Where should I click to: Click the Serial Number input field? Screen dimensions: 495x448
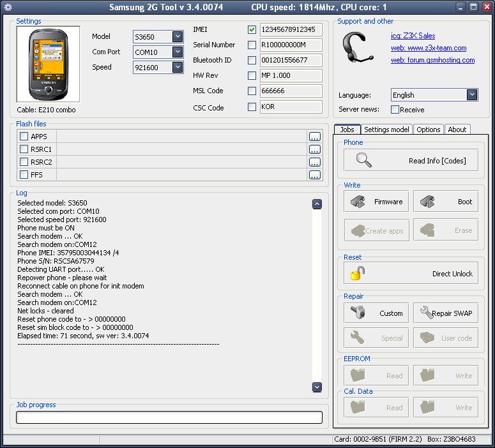pos(291,45)
